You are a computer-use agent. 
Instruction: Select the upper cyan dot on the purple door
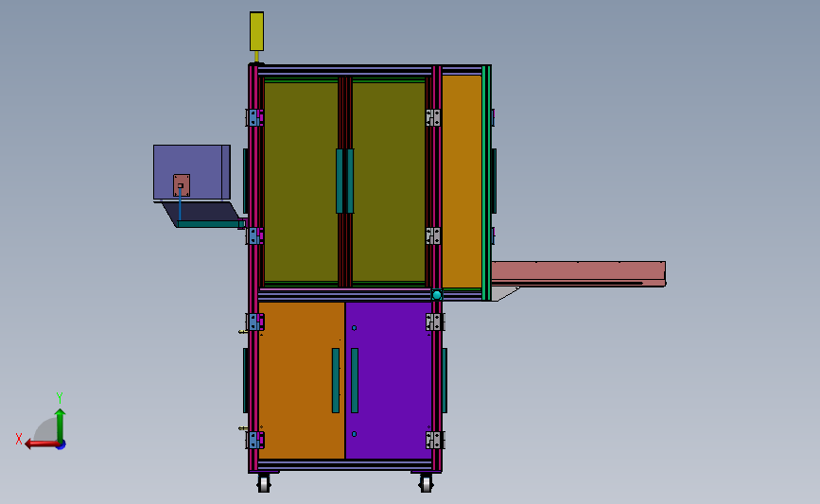(354, 328)
